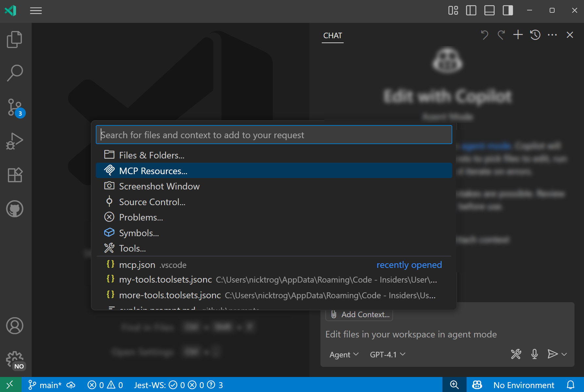Image resolution: width=584 pixels, height=392 pixels.
Task: Open Source Control view with 3 changes
Action: coord(15,107)
